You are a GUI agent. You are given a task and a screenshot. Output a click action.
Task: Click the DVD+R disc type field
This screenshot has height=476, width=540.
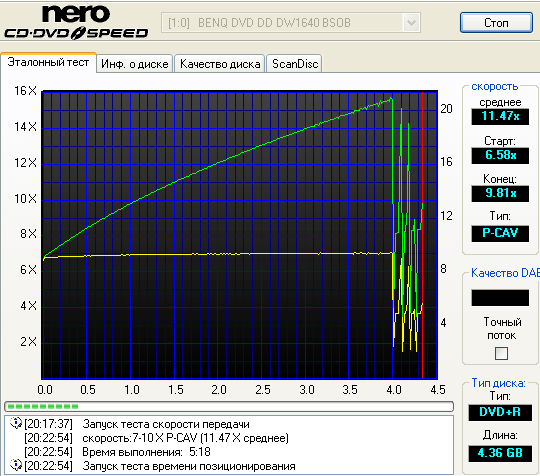tap(500, 412)
